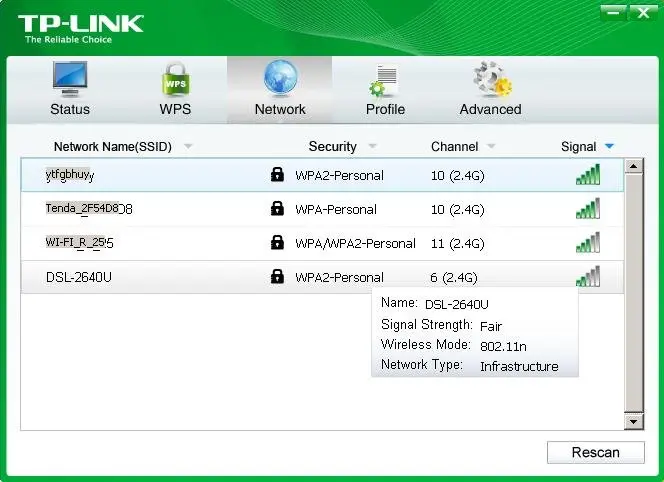This screenshot has height=482, width=664.
Task: Click the Security column header text
Action: pyautogui.click(x=332, y=147)
